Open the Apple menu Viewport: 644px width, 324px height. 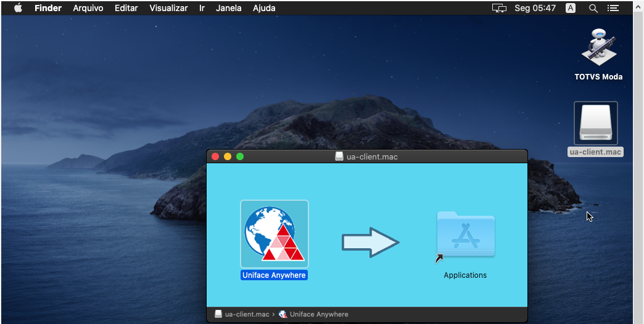pyautogui.click(x=18, y=8)
